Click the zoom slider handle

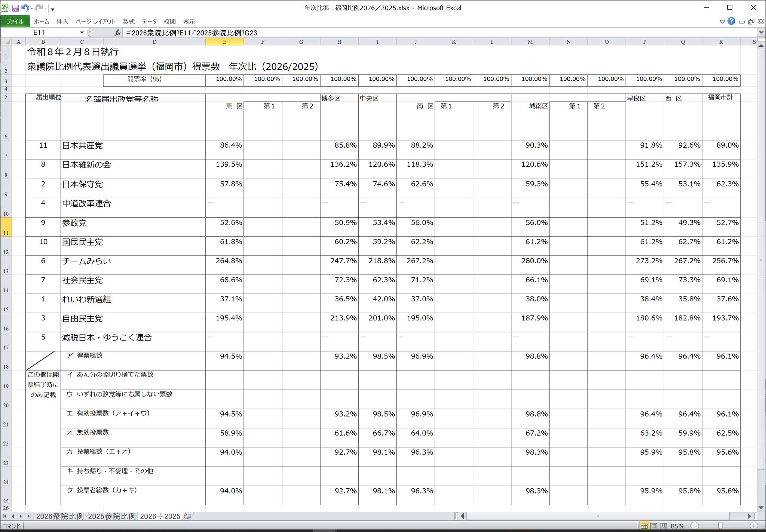[720, 526]
